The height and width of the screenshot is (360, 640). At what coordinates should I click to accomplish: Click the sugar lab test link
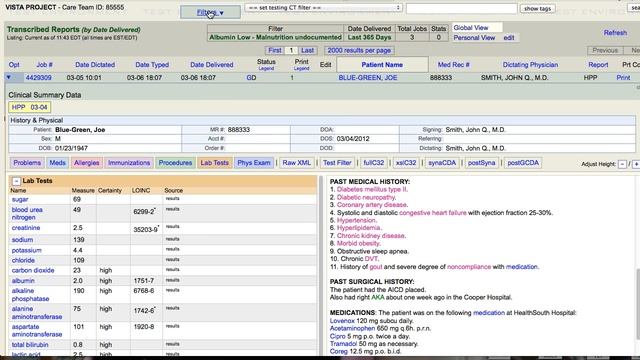tap(20, 199)
